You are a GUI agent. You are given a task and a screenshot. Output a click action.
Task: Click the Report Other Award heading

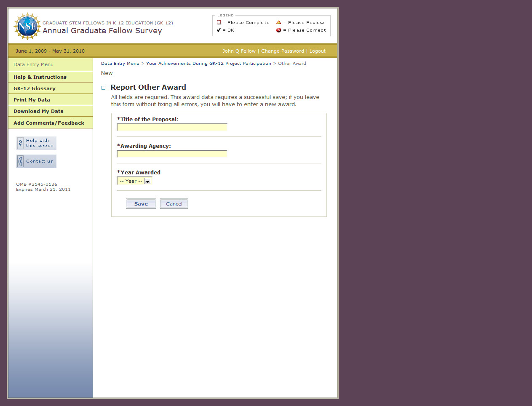(x=148, y=87)
